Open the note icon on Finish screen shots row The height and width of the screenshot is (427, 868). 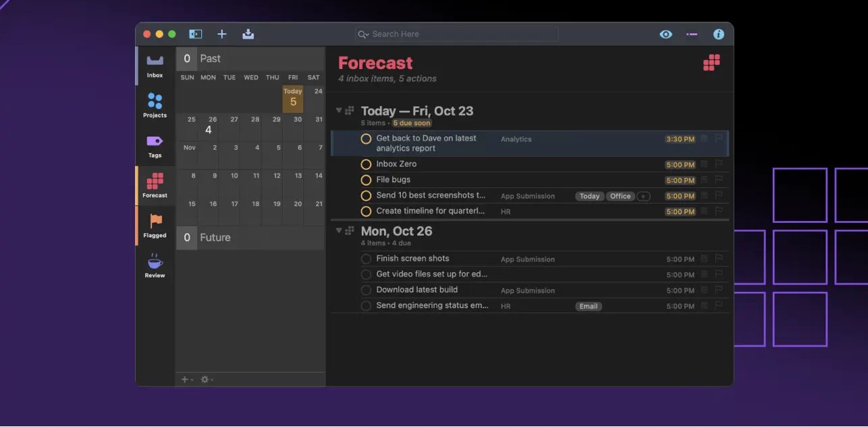[704, 259]
